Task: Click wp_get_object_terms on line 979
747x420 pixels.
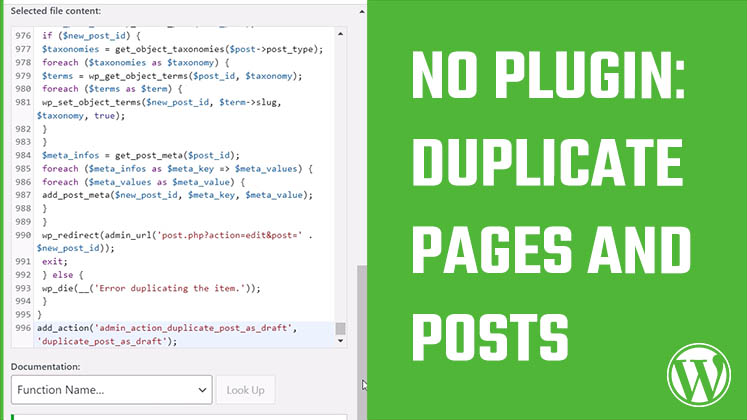Action: pos(138,76)
